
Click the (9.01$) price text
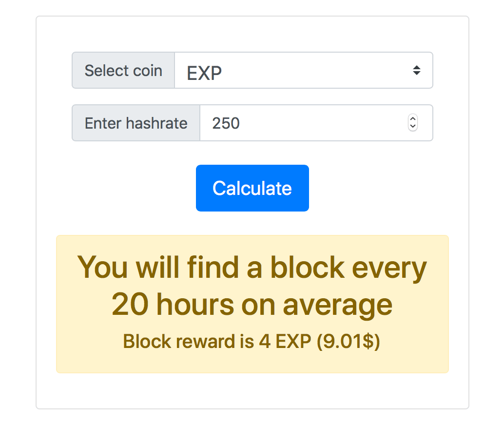(349, 342)
